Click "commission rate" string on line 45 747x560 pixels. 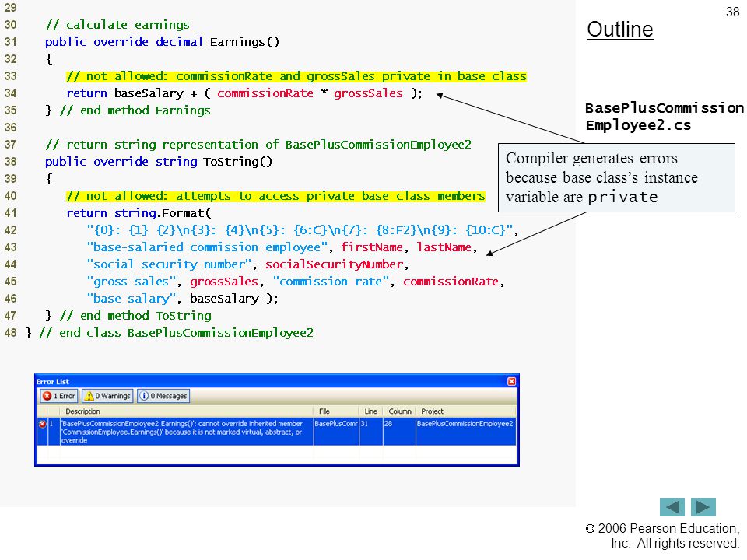pos(331,282)
